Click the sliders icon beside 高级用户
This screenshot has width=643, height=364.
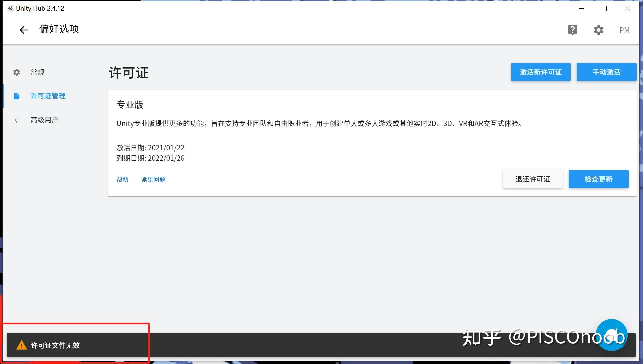tap(17, 120)
